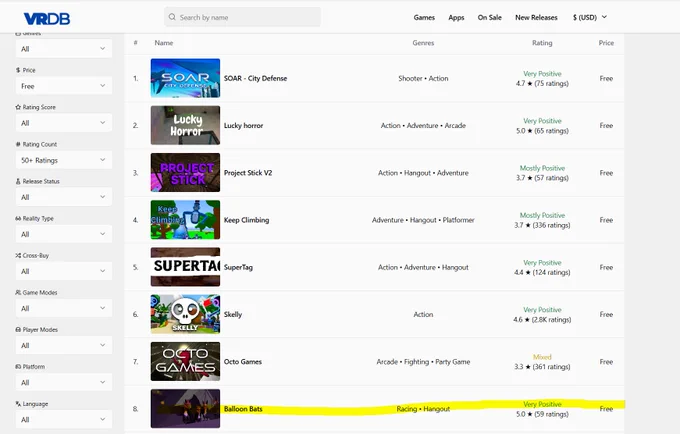Open the Rating Score dropdown
Image resolution: width=680 pixels, height=434 pixels.
(x=64, y=123)
